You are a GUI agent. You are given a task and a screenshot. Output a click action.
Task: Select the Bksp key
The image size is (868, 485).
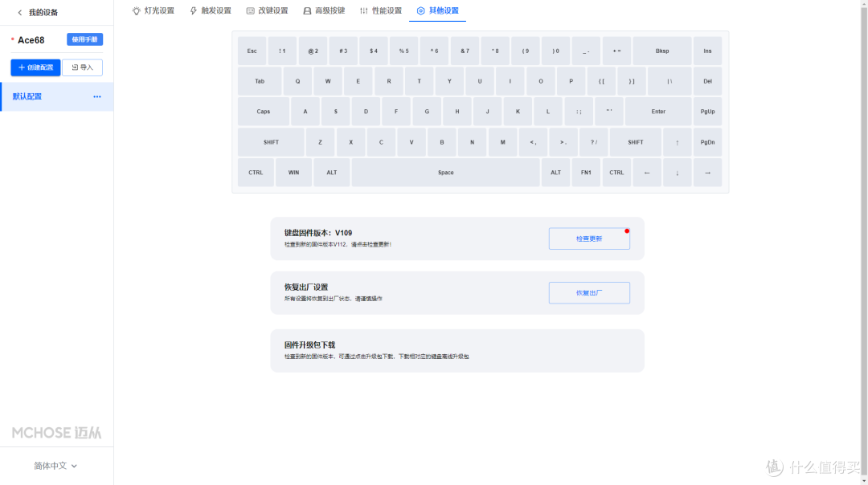(x=662, y=51)
